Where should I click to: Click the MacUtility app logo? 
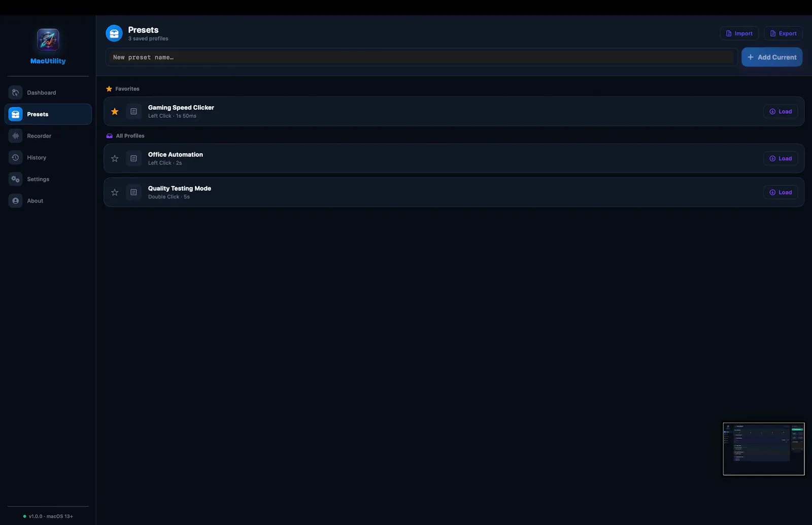point(48,40)
